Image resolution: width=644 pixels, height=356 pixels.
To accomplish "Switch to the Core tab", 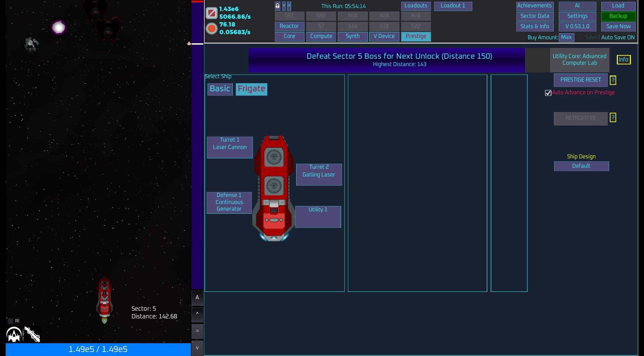I will pos(289,37).
